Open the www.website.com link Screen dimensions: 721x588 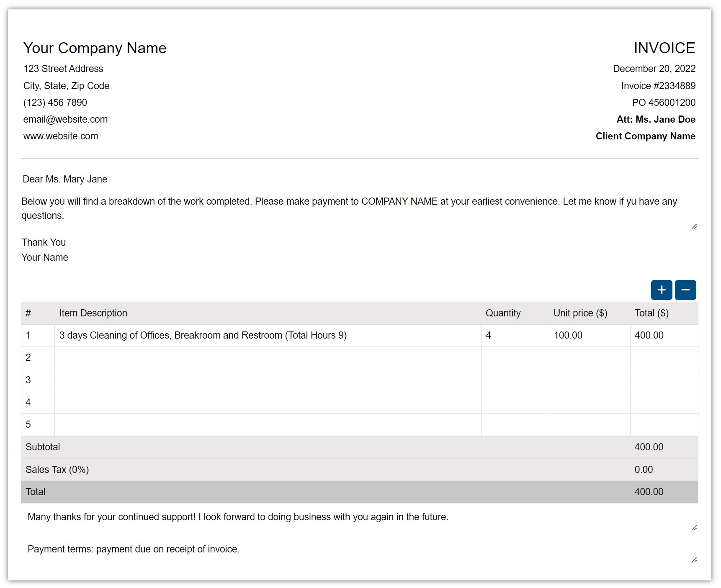(60, 136)
